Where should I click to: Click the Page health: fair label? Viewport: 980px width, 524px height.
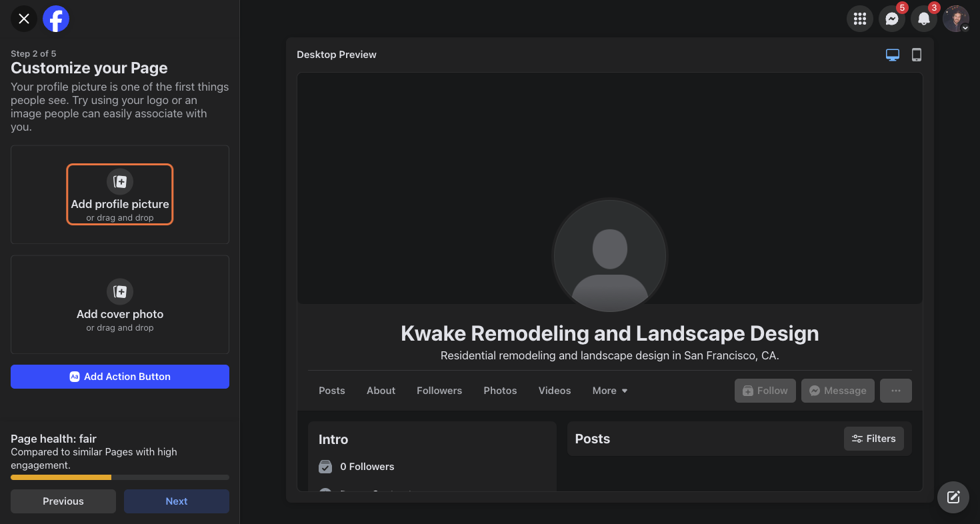tap(53, 439)
